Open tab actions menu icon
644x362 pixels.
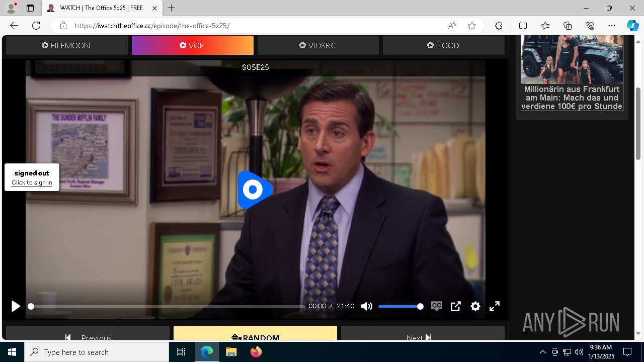coord(30,8)
